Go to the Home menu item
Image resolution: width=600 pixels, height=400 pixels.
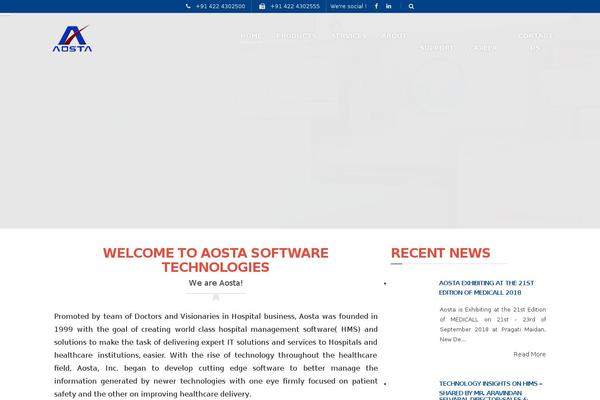click(x=251, y=36)
